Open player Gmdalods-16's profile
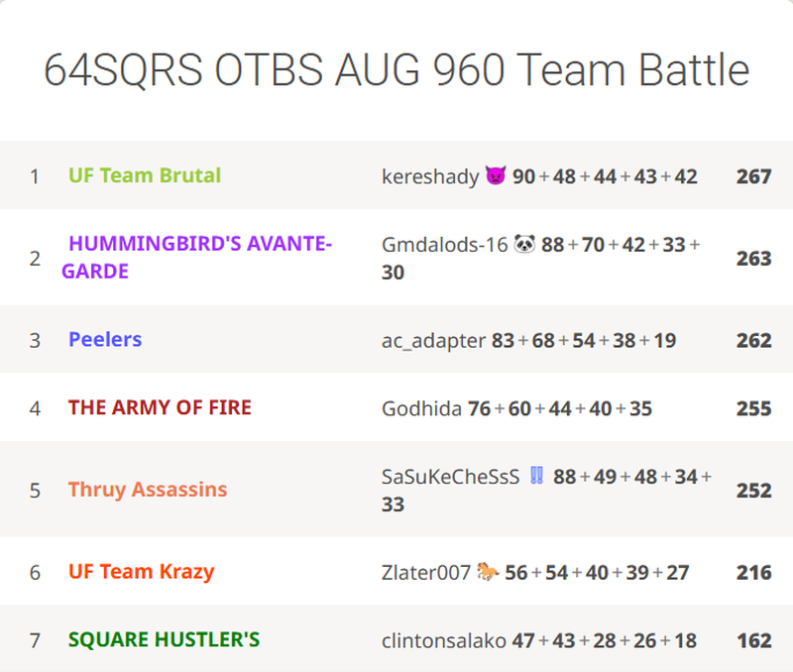793x672 pixels. 444,244
